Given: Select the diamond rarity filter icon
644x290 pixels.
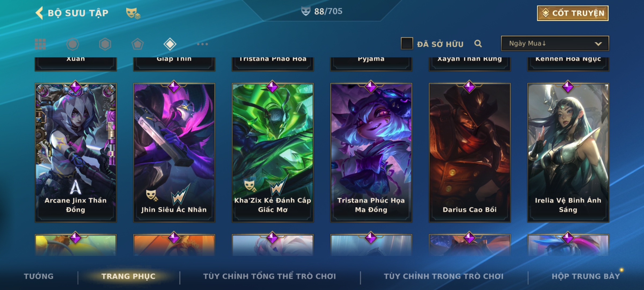Looking at the screenshot, I should click(170, 44).
